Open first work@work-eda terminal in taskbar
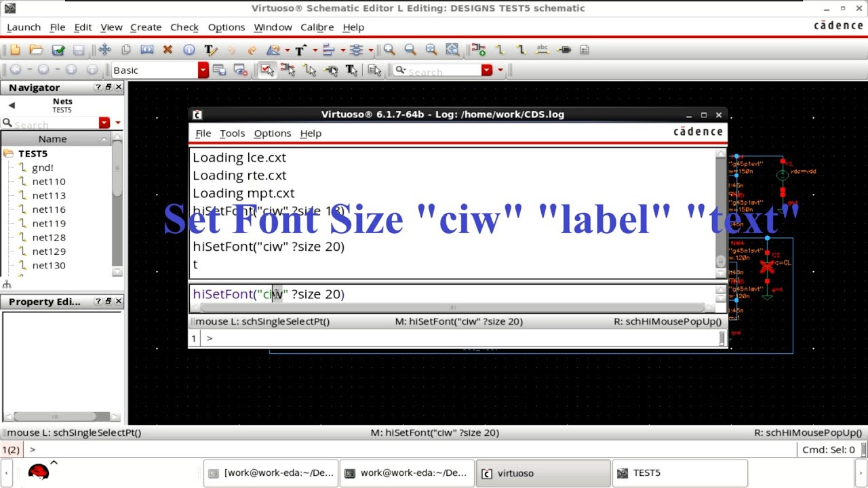Screen dimensions: 868x488 tap(271, 473)
